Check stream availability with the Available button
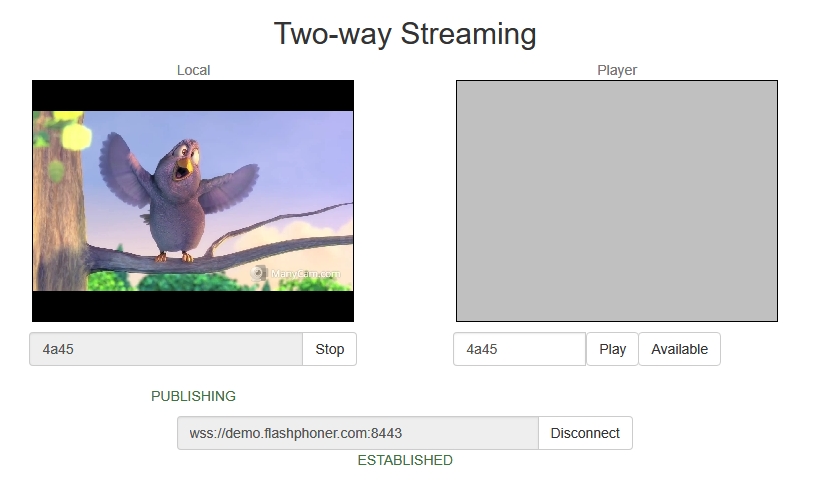The image size is (813, 483). pos(679,349)
